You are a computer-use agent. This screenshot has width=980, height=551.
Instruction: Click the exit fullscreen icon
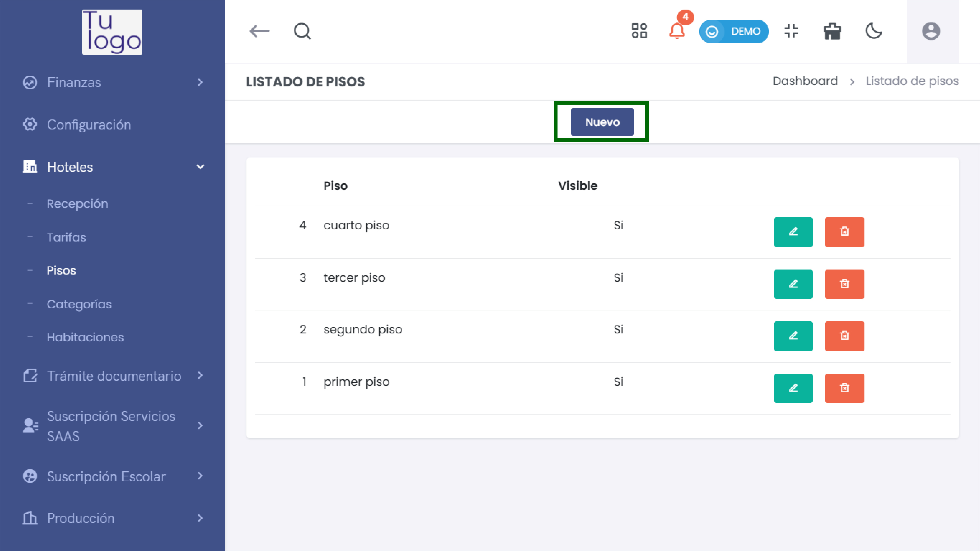coord(791,31)
